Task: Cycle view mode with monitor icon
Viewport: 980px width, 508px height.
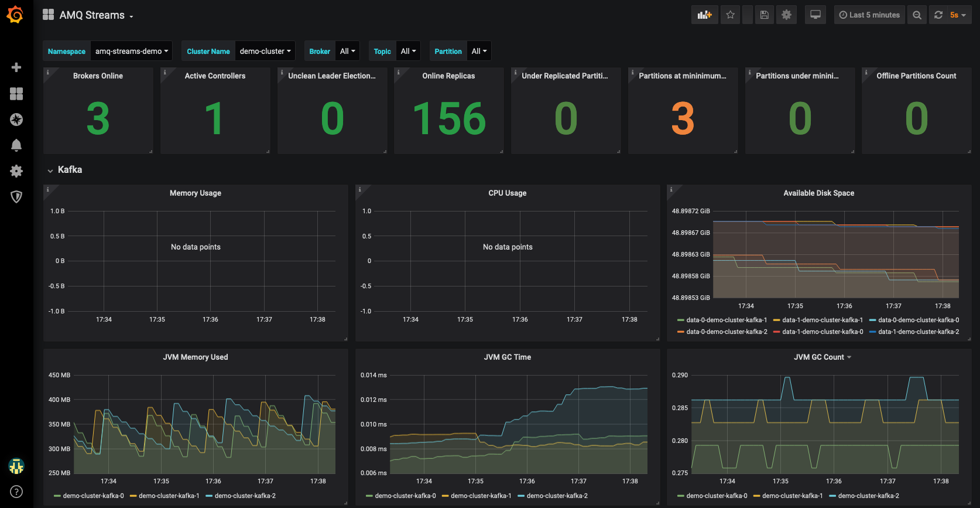Action: [x=815, y=15]
